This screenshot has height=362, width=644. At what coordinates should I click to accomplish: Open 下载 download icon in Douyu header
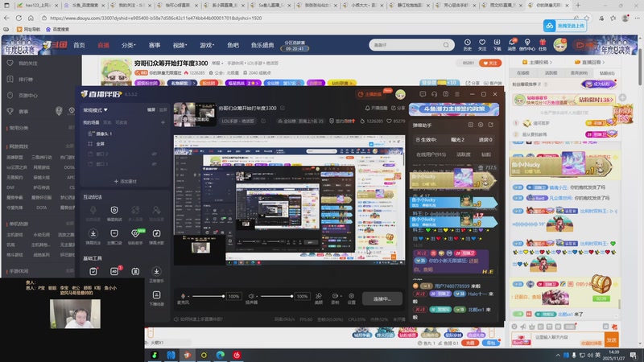click(497, 45)
